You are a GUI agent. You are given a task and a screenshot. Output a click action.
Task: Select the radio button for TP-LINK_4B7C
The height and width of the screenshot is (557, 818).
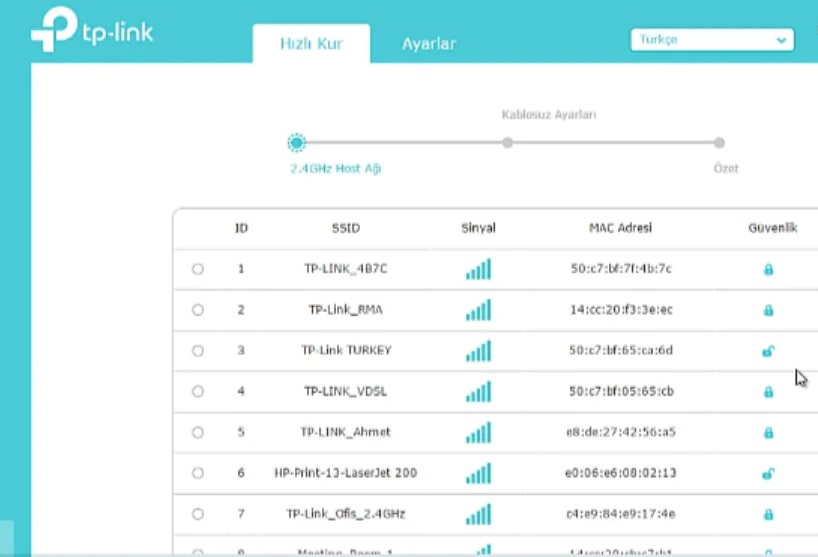(x=197, y=269)
